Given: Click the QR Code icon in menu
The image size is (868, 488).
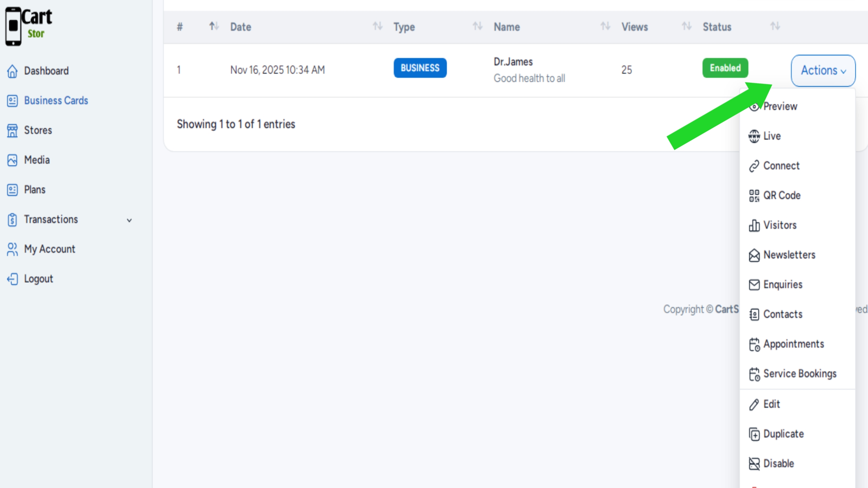Looking at the screenshot, I should pyautogui.click(x=754, y=196).
